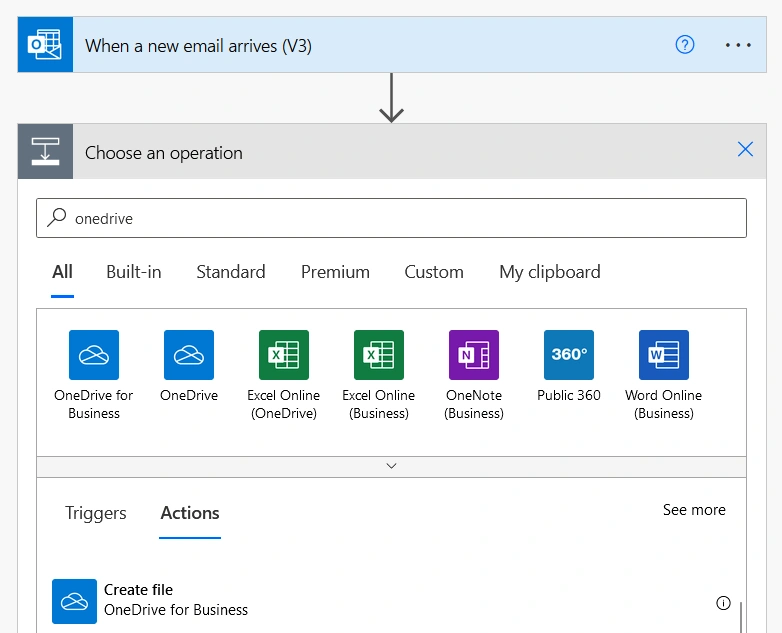Expand the connector list with the chevron
Viewport: 782px width, 633px height.
pos(391,466)
